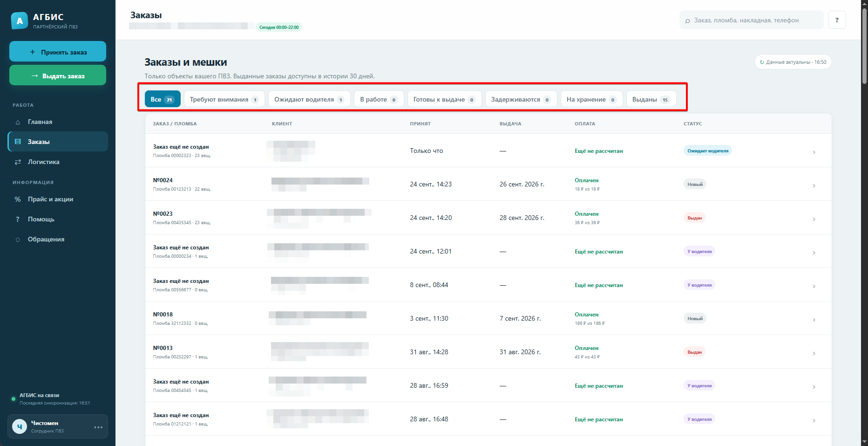Click the Ожидает водителя status badge
The height and width of the screenshot is (446, 868).
click(x=708, y=151)
